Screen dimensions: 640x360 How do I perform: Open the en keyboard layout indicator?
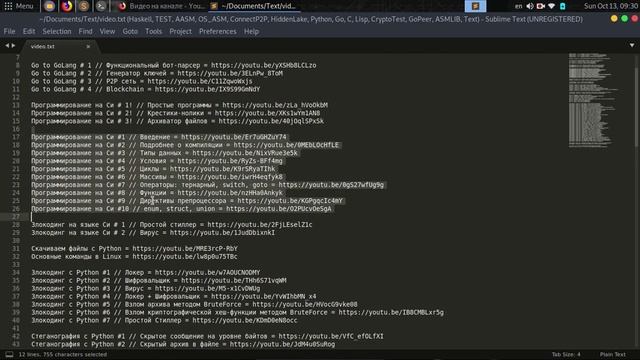point(518,6)
